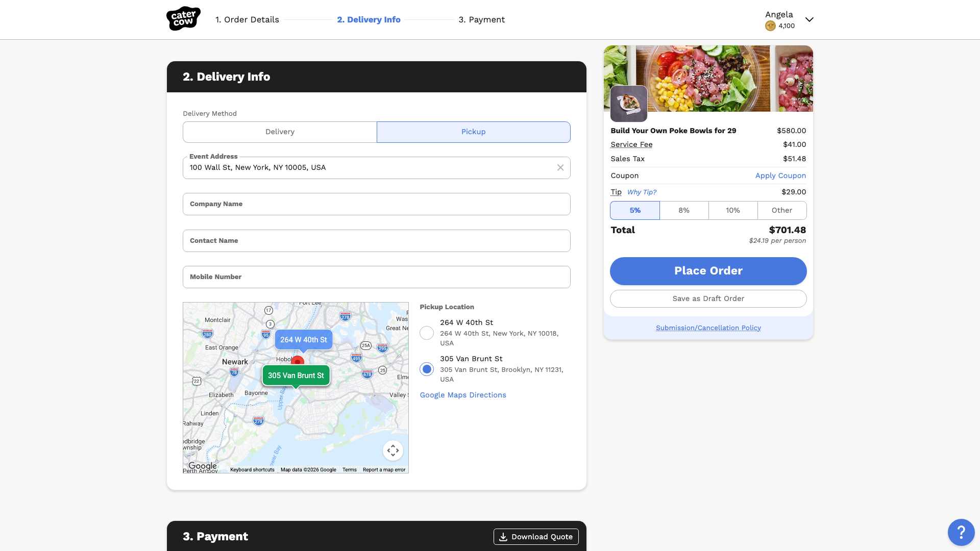This screenshot has width=980, height=551.
Task: Open the Google logo on the map
Action: (x=203, y=466)
